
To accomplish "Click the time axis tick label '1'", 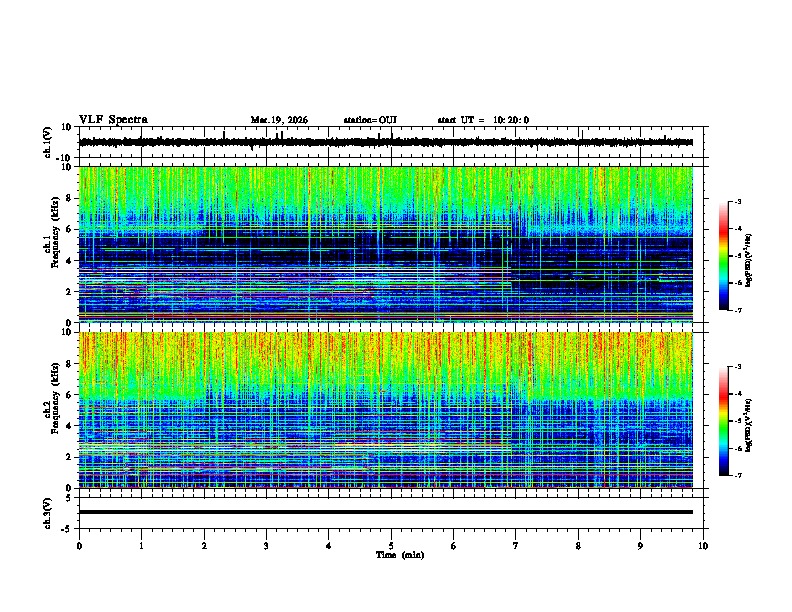I will (141, 546).
